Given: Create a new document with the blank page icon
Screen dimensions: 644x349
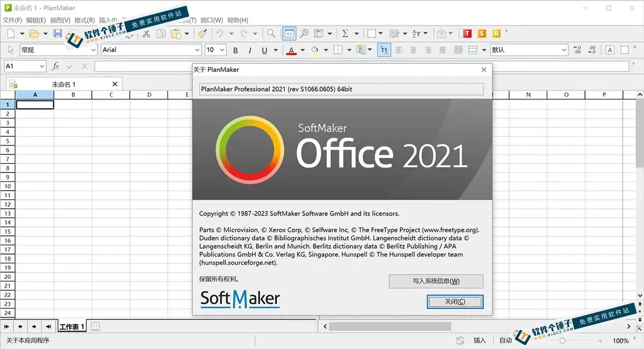Looking at the screenshot, I should click(x=10, y=33).
